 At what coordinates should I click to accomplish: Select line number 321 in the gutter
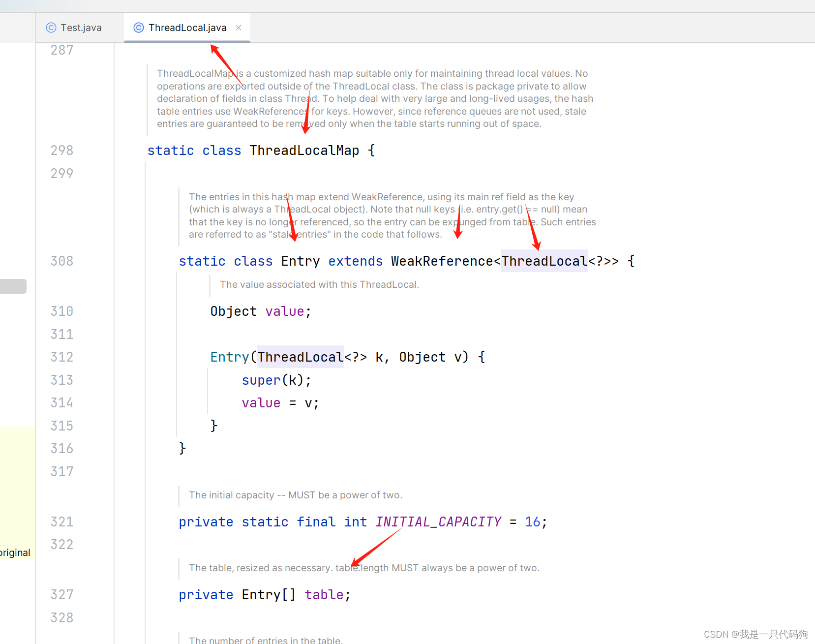click(61, 521)
